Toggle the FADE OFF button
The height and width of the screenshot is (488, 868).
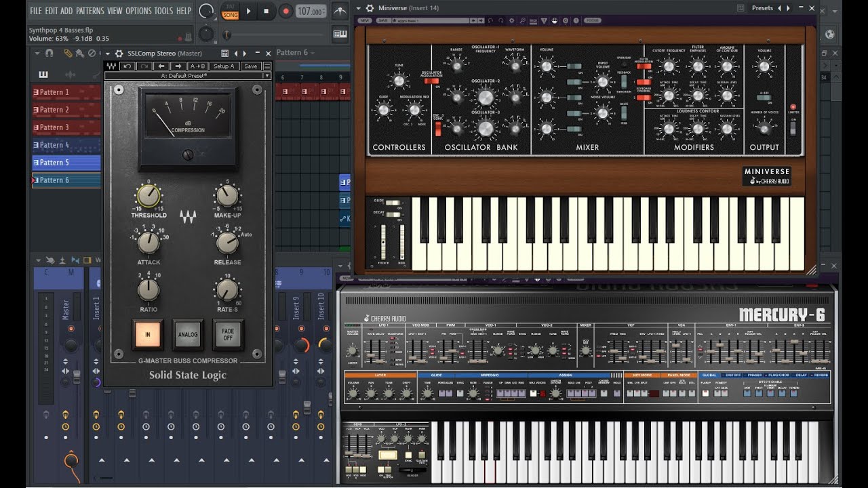[227, 334]
